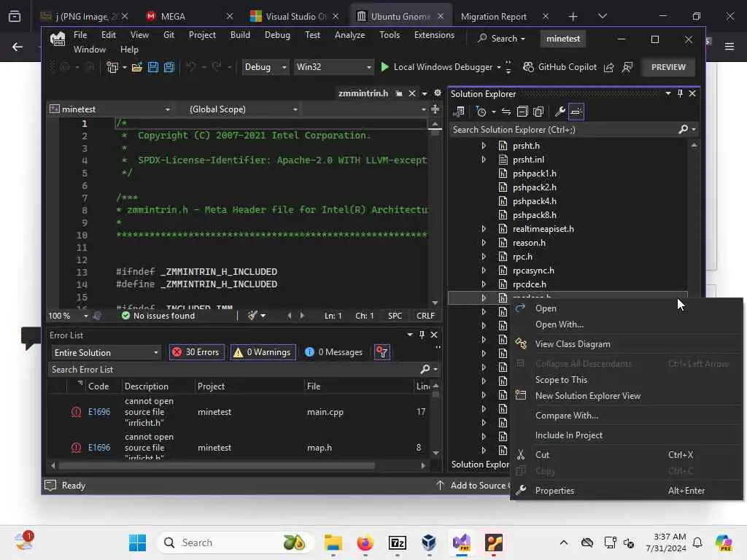The image size is (747, 560).
Task: Open the Git menu
Action: click(x=169, y=35)
